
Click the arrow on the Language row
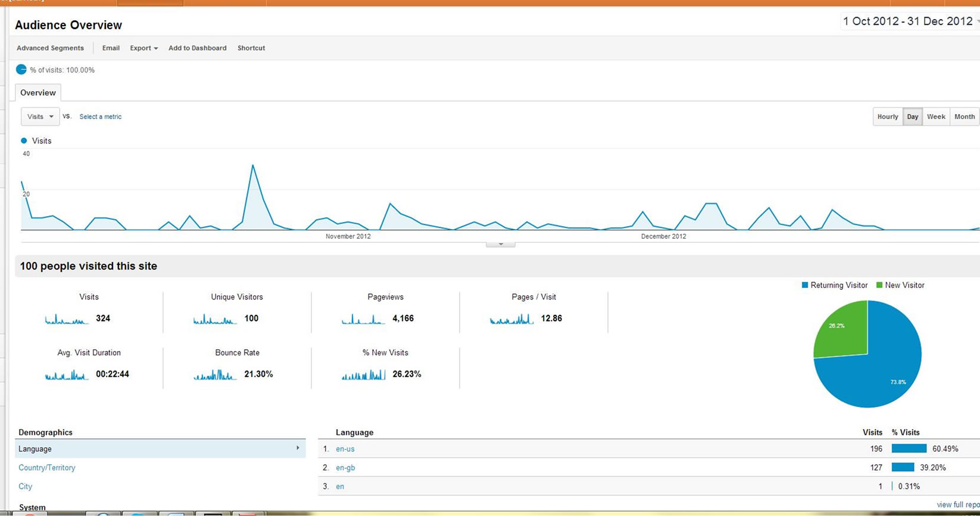coord(298,448)
